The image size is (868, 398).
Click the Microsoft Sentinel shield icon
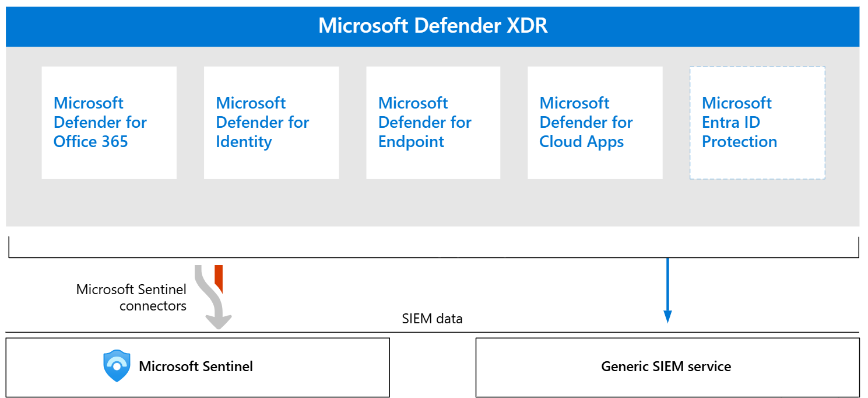(x=117, y=366)
